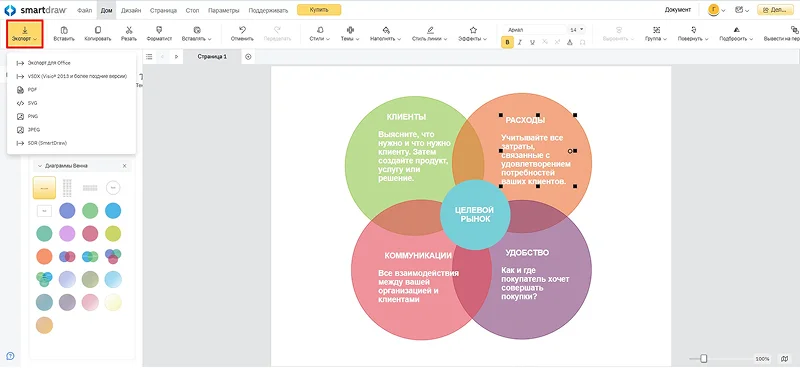
Task: Open the Наполнять fill dropdown
Action: click(x=386, y=34)
